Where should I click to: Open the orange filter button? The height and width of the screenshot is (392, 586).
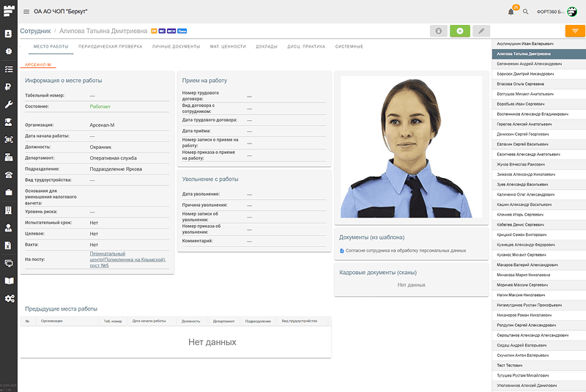point(574,31)
